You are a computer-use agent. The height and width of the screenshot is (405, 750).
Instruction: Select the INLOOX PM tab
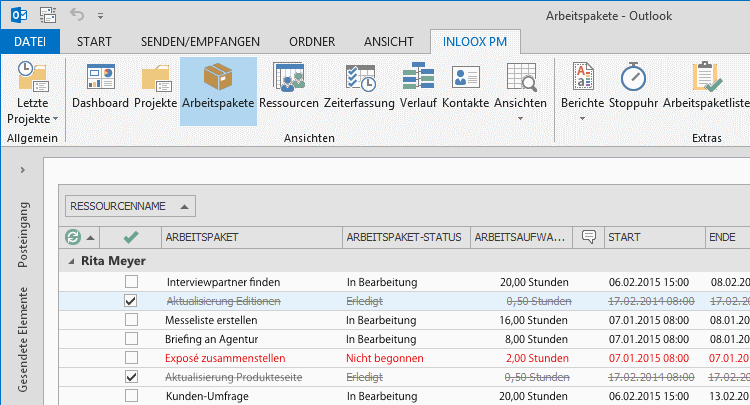pos(475,42)
